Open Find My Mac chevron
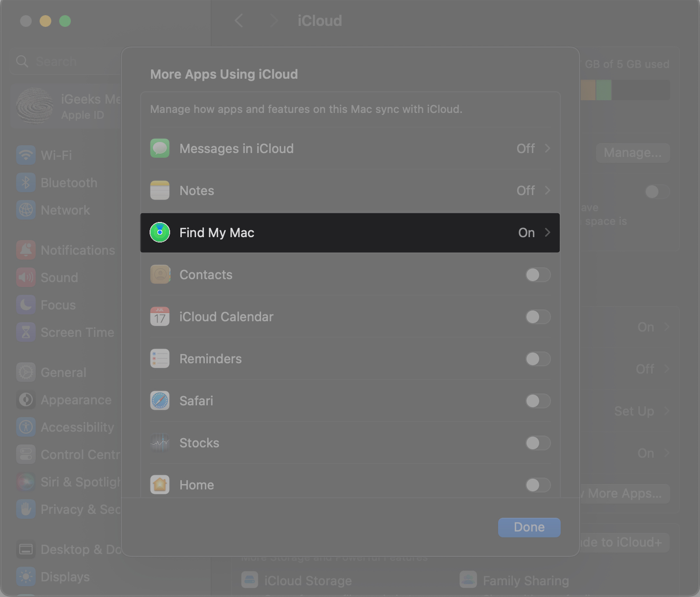 tap(547, 232)
